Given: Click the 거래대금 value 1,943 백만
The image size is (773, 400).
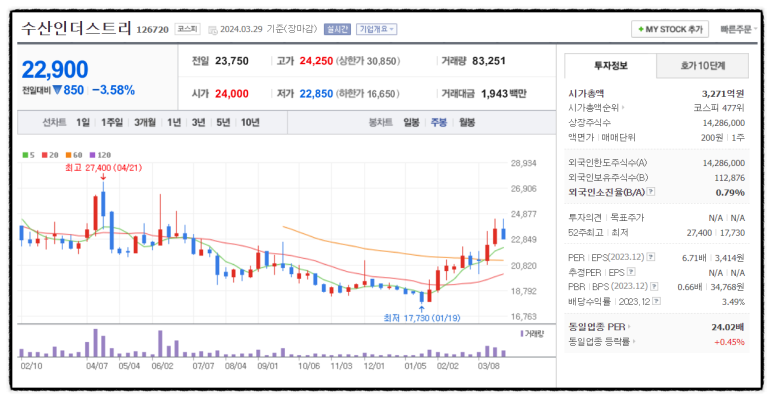Looking at the screenshot, I should [503, 94].
